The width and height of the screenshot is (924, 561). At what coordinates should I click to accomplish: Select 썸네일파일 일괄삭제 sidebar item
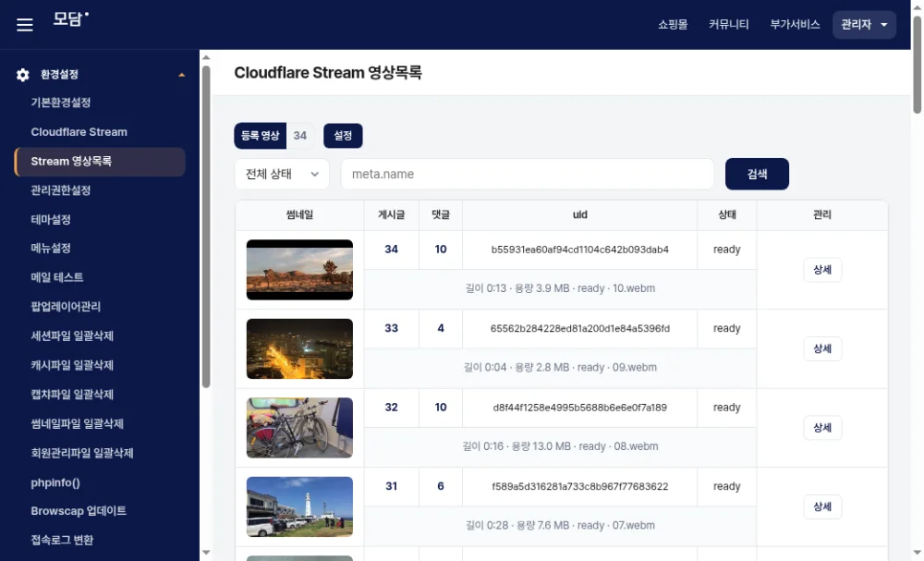(x=78, y=423)
